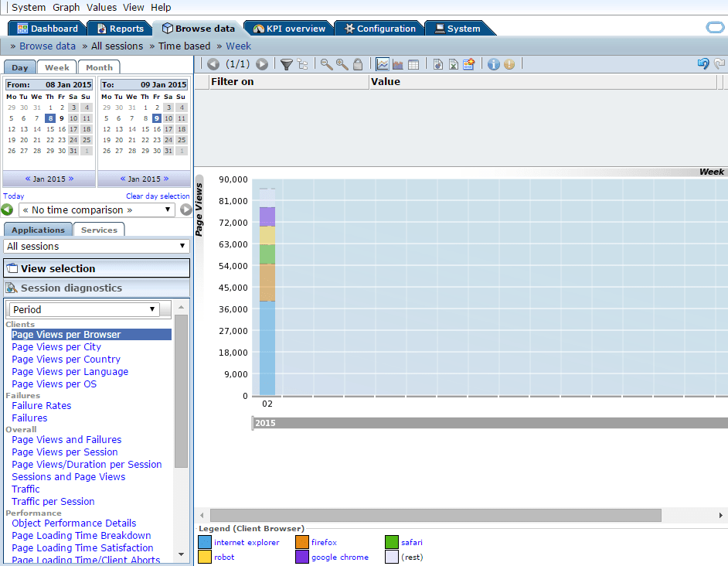The image size is (728, 566).
Task: Switch to the bar chart view icon
Action: 398,64
